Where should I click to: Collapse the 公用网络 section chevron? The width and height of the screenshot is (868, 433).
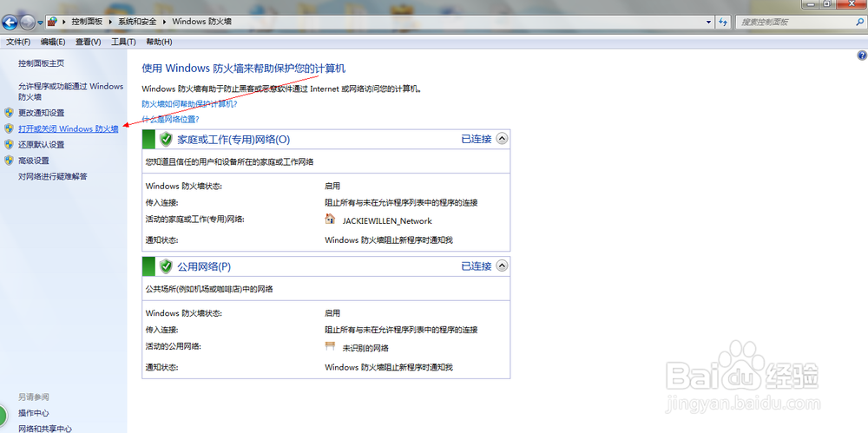(502, 266)
